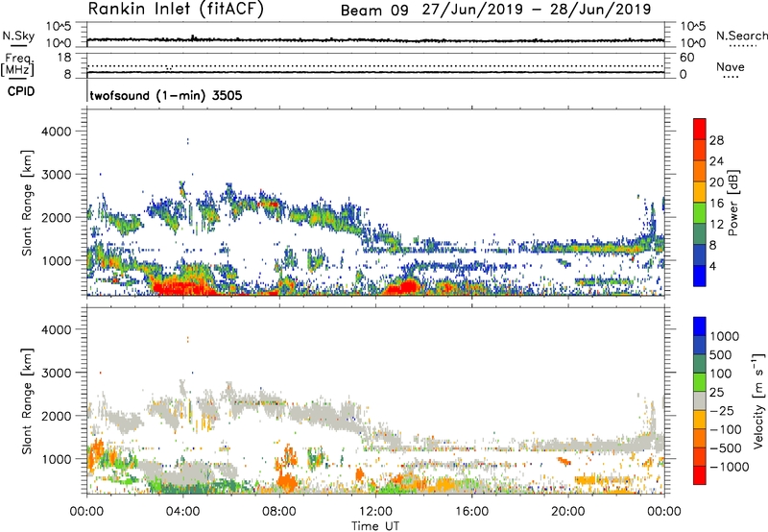768x532 pixels.
Task: Click the N.Search legend label
Action: tap(741, 36)
